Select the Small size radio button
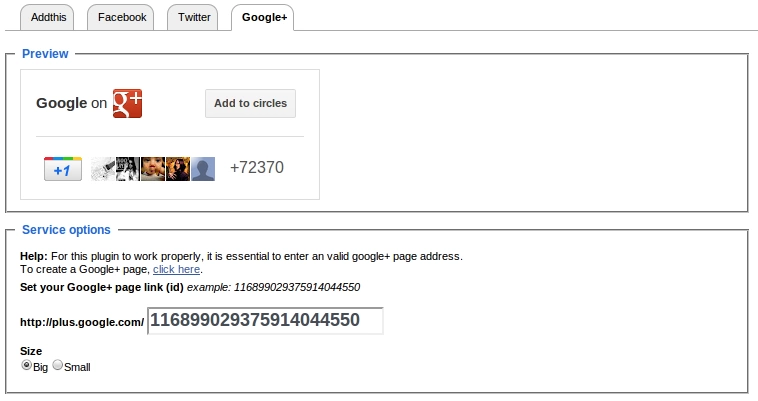 [x=58, y=365]
